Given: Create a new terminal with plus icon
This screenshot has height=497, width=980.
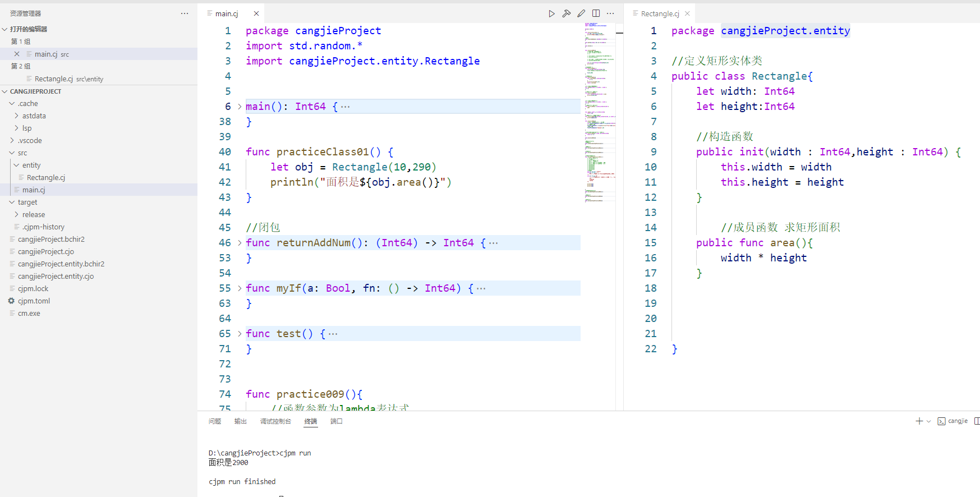Looking at the screenshot, I should (x=919, y=421).
